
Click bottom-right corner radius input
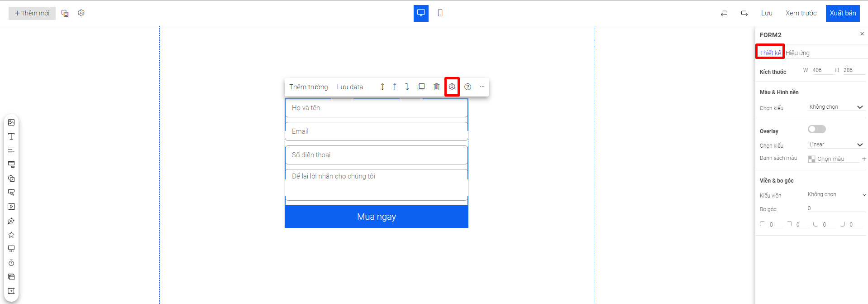[856, 225]
